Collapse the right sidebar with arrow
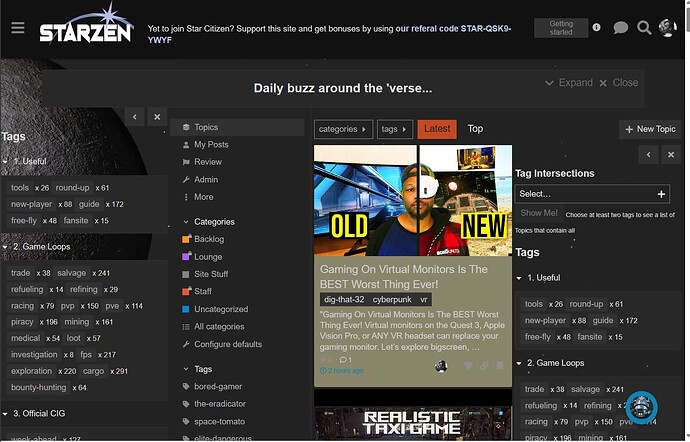Image resolution: width=690 pixels, height=442 pixels. (x=649, y=155)
